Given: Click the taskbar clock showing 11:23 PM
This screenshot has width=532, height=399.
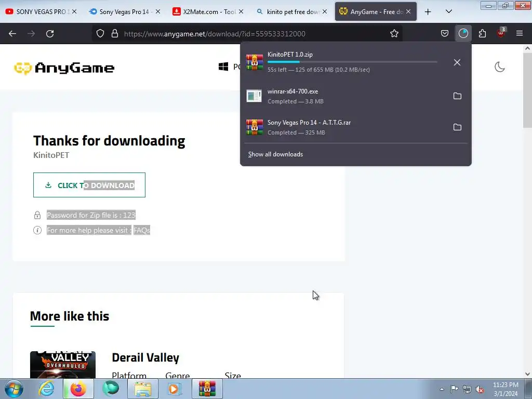Looking at the screenshot, I should click(506, 389).
